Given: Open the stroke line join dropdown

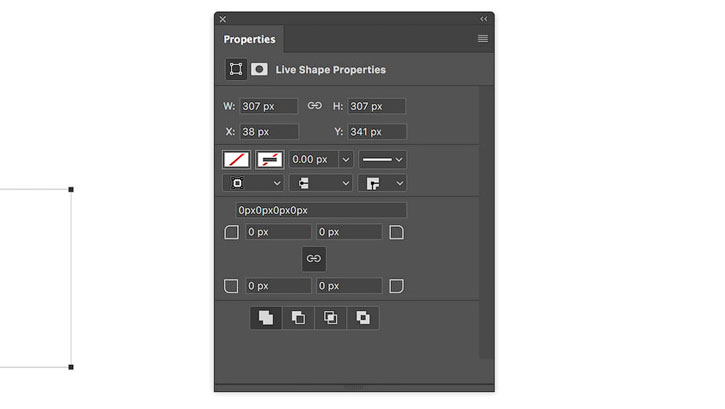Looking at the screenshot, I should click(x=382, y=183).
